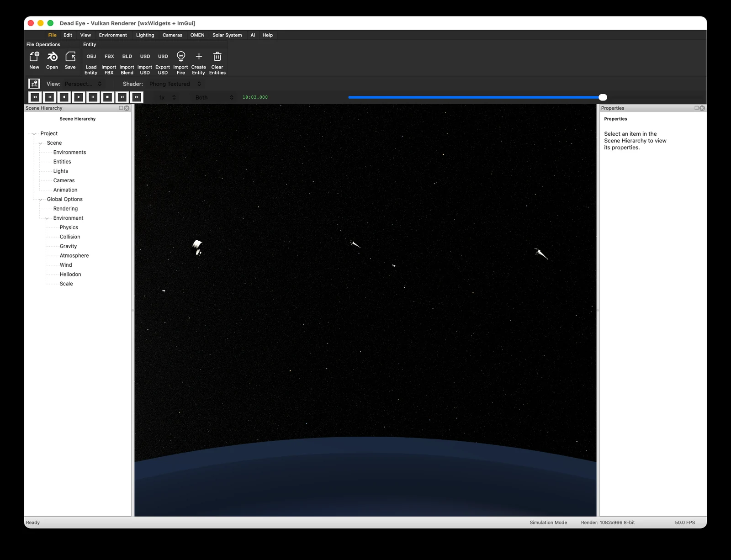
Task: Select Lights in Scene Hierarchy
Action: tap(61, 171)
